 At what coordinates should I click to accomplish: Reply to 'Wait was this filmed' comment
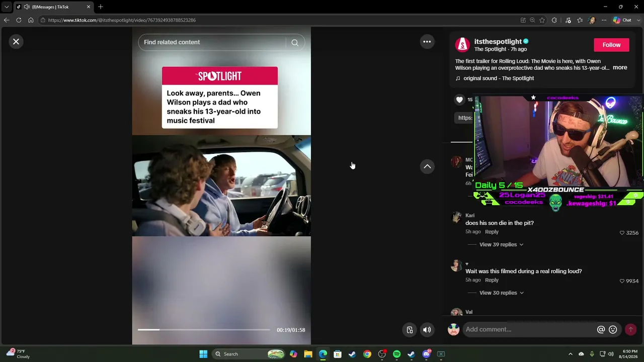click(x=492, y=280)
